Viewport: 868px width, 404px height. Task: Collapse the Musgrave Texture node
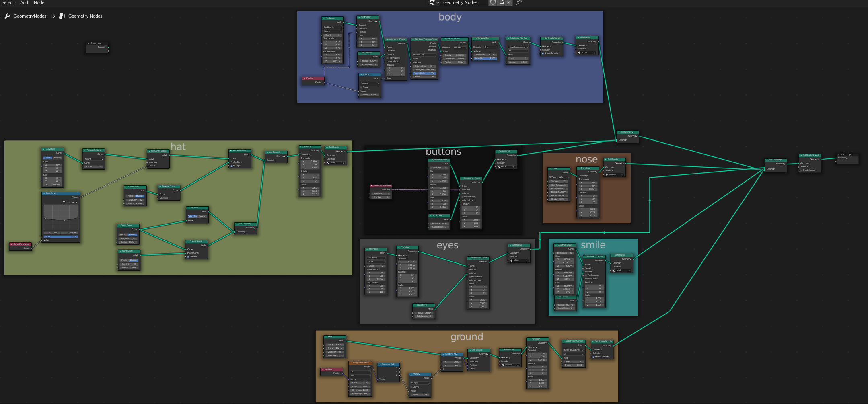click(x=350, y=363)
